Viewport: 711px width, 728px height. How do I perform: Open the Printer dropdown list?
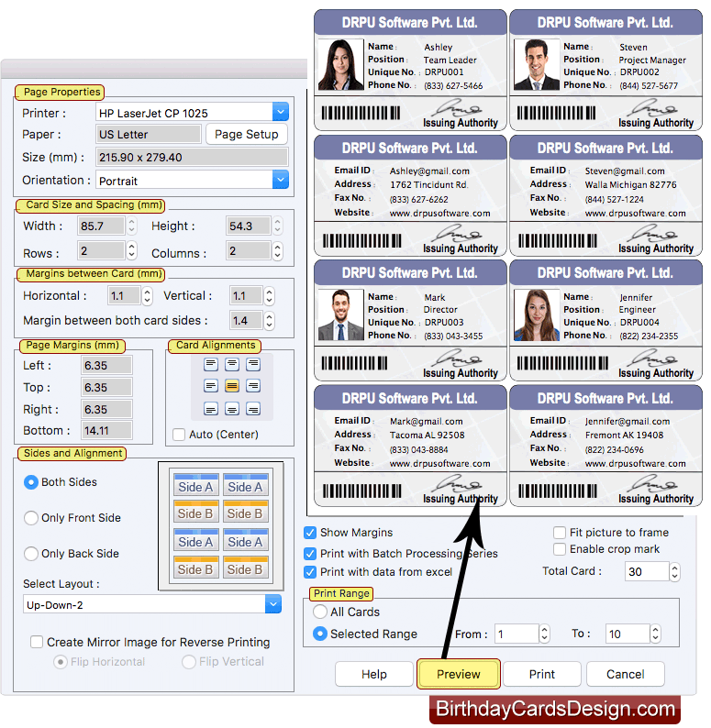coord(281,112)
